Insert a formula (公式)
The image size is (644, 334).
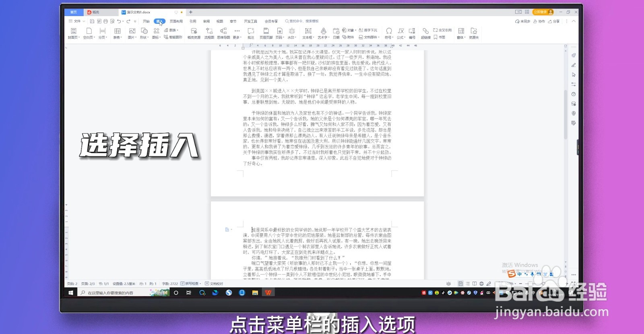401,33
